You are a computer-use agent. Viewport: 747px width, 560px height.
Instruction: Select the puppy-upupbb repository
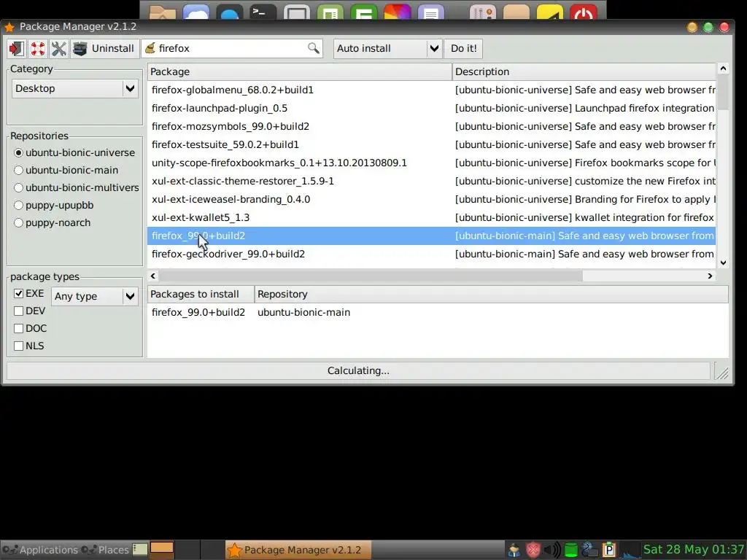click(x=54, y=205)
